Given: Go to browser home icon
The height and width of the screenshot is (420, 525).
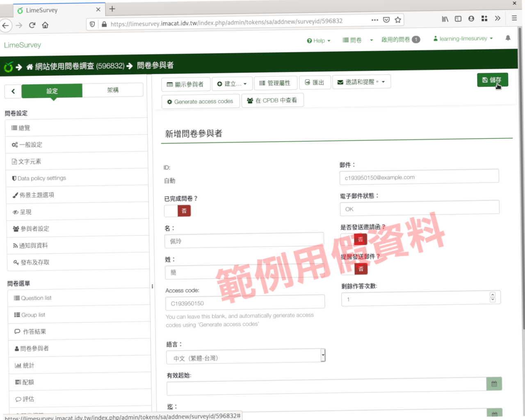Looking at the screenshot, I should coord(45,25).
